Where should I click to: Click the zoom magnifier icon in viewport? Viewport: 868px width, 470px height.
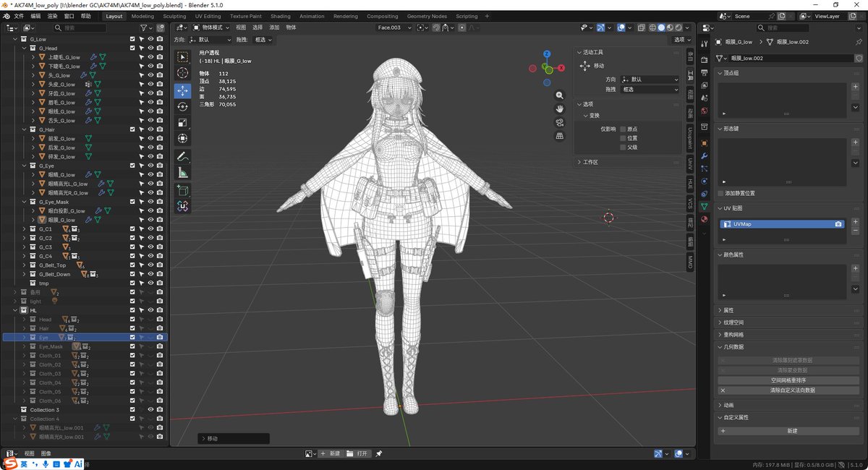click(x=559, y=95)
